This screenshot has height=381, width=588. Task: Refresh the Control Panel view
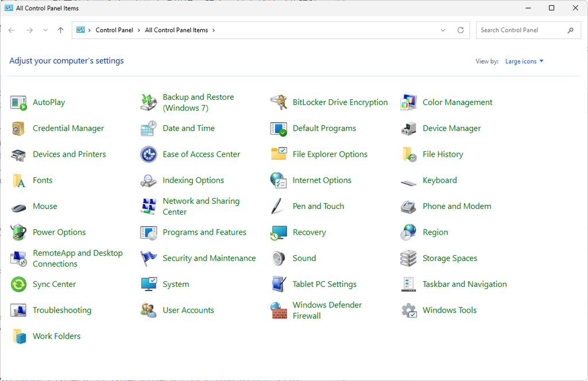(461, 30)
